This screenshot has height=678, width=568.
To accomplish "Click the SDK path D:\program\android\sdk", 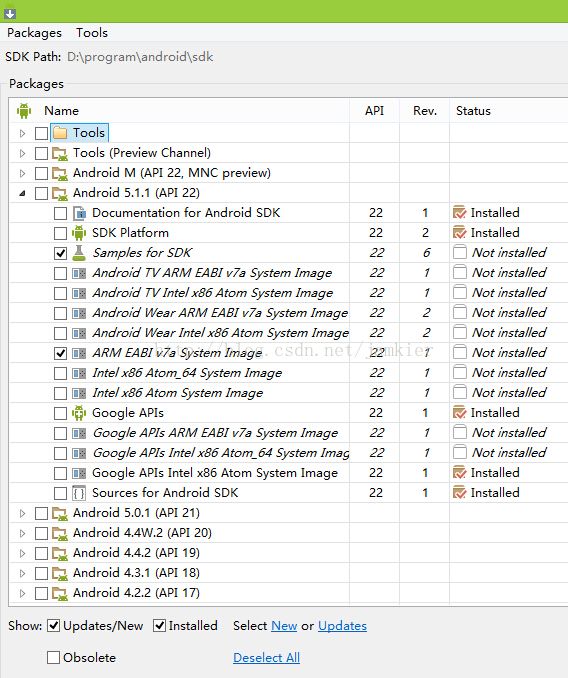I will [x=140, y=57].
